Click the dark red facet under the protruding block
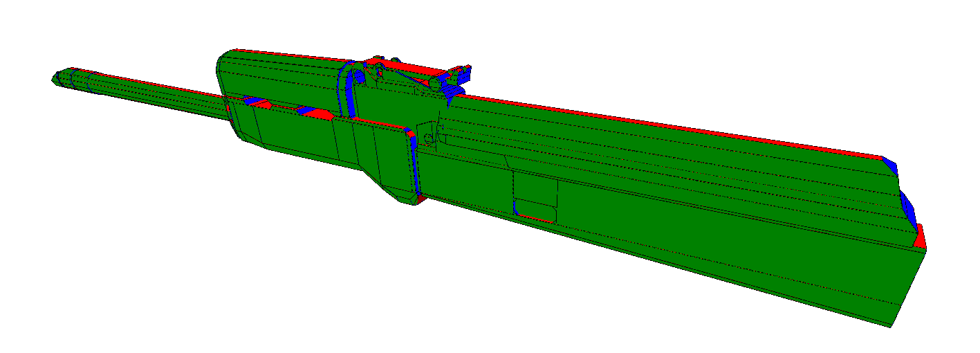Image resolution: width=980 pixels, height=353 pixels. pyautogui.click(x=421, y=199)
